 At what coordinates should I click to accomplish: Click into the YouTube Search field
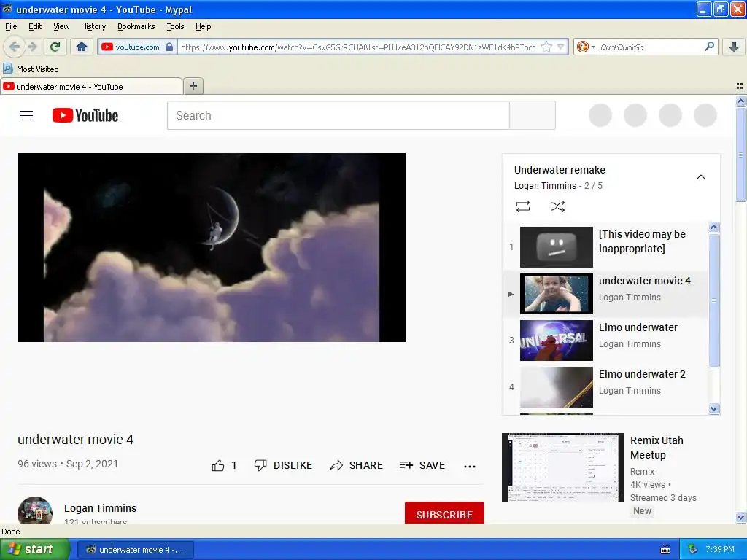click(338, 115)
